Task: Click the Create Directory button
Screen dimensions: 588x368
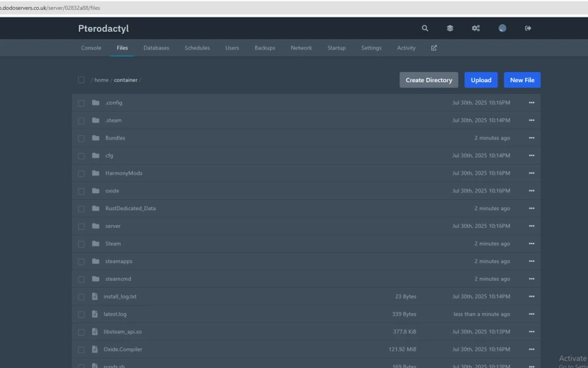Action: pos(428,80)
